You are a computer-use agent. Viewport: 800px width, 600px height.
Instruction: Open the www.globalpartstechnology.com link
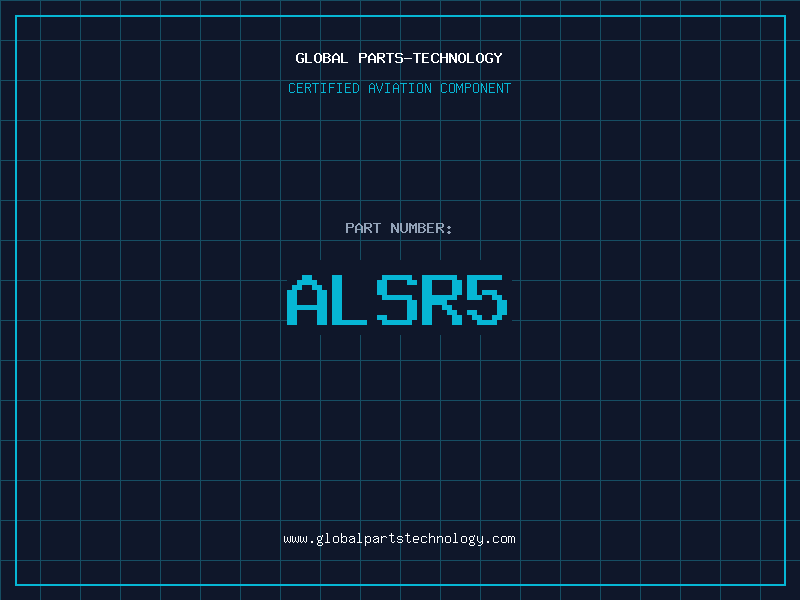pos(399,539)
